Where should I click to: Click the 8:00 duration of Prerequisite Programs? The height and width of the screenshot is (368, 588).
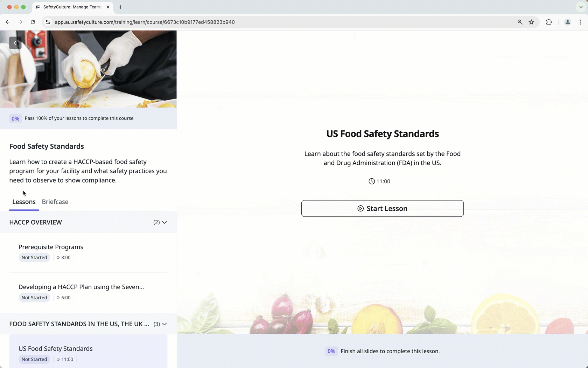64,258
